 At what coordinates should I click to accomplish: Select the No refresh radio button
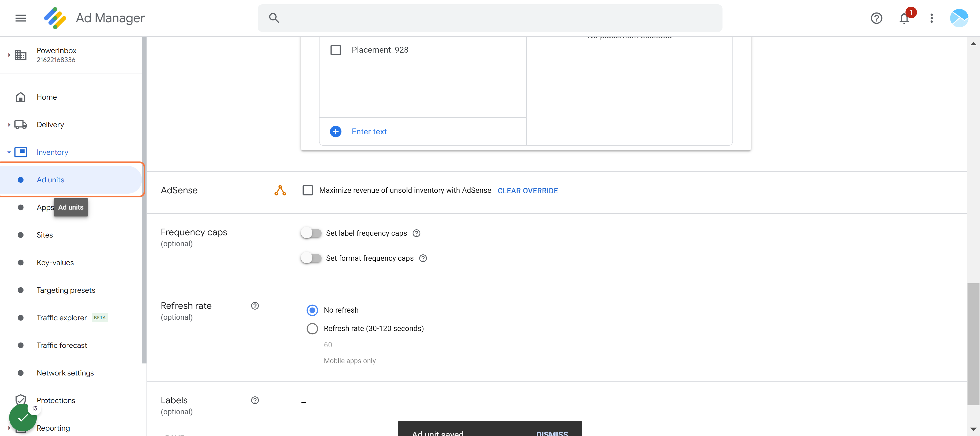click(x=312, y=310)
